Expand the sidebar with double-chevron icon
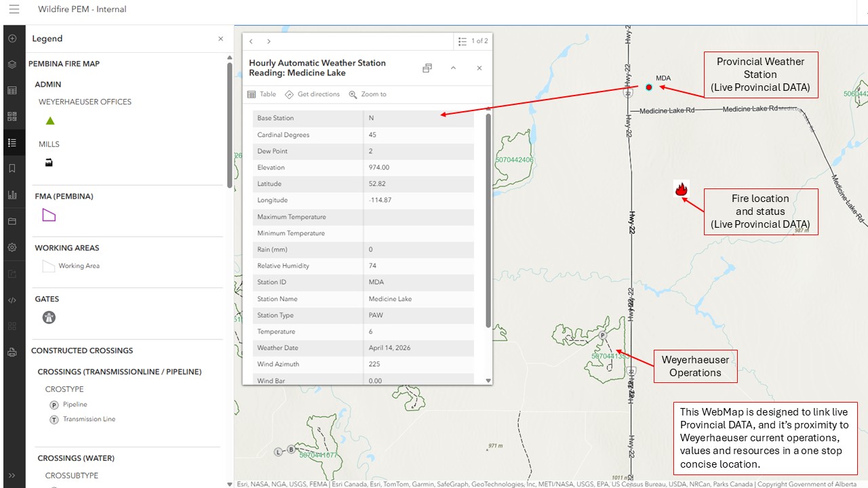The height and width of the screenshot is (488, 868). 12,476
